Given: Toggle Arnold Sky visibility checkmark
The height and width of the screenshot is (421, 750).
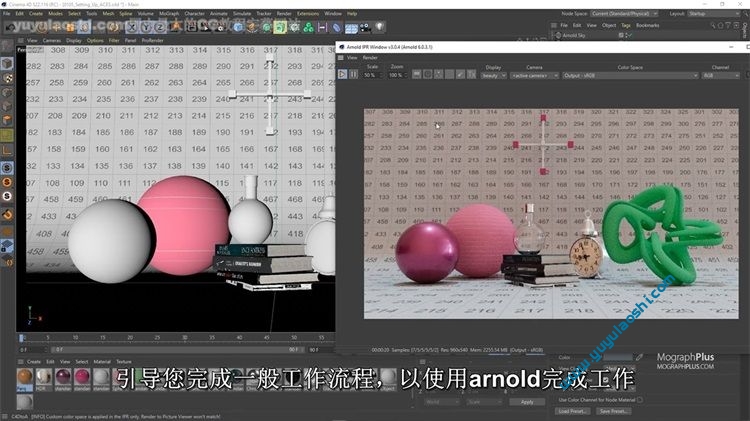Looking at the screenshot, I should (x=630, y=35).
